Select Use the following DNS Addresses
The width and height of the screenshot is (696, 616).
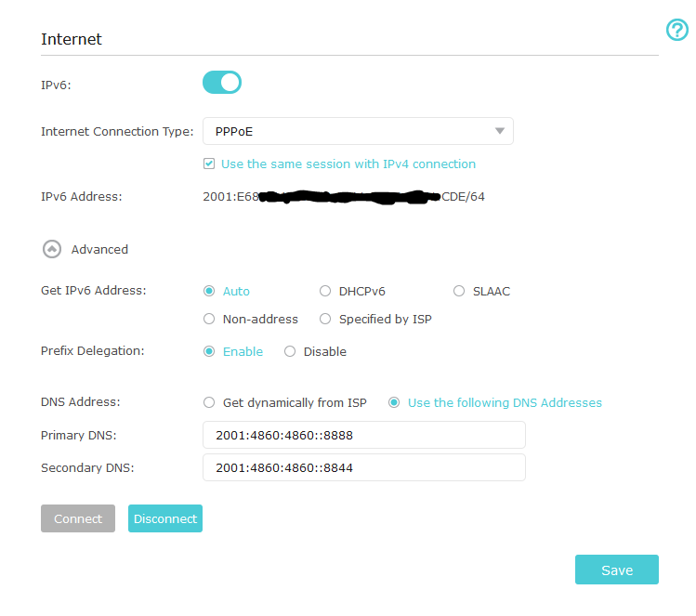[x=394, y=402]
